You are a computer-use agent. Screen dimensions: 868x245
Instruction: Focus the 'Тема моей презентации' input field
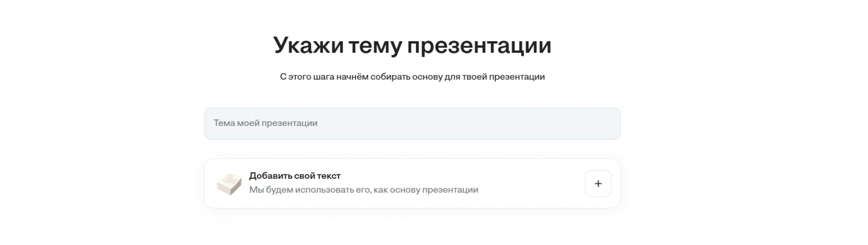pos(412,124)
